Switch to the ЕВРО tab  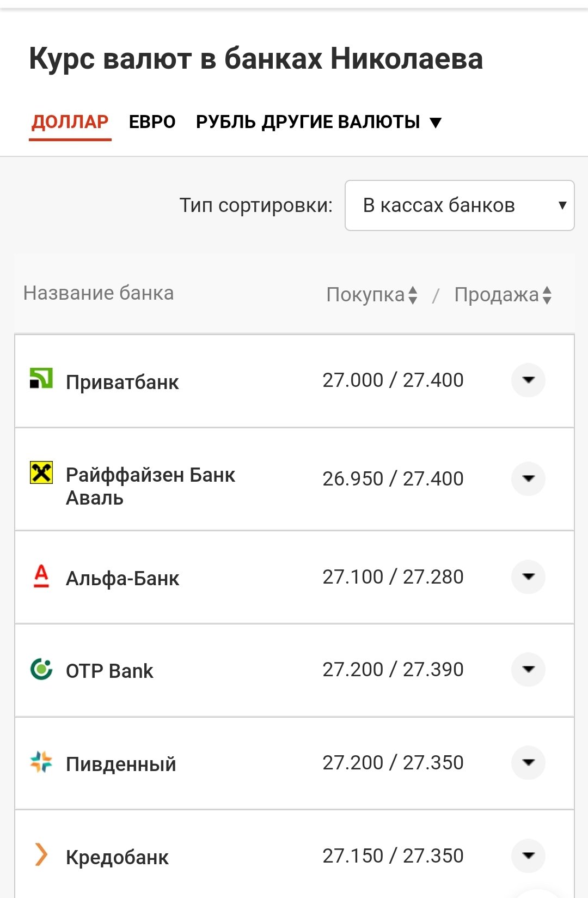coord(152,122)
